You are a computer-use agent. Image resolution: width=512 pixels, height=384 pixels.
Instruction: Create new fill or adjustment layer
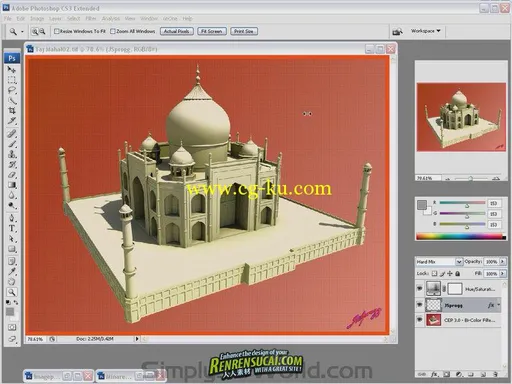tap(459, 374)
